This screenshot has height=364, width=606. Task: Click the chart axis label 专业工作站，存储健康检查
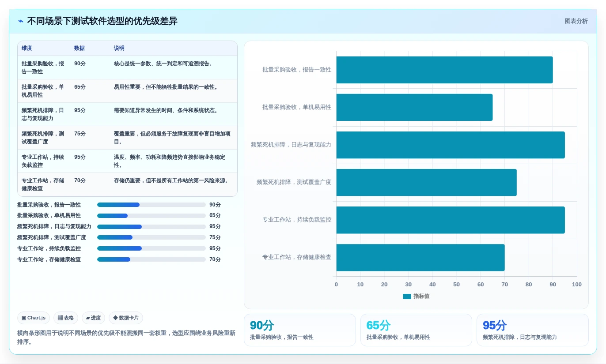click(297, 257)
